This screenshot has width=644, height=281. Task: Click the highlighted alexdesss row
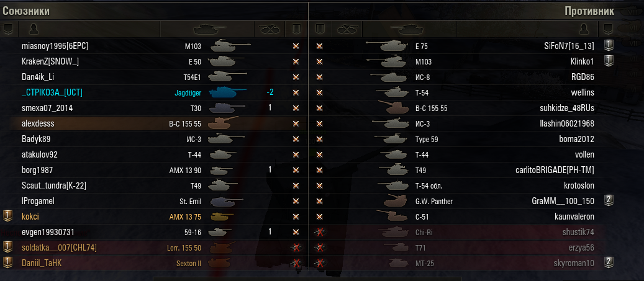[153, 123]
